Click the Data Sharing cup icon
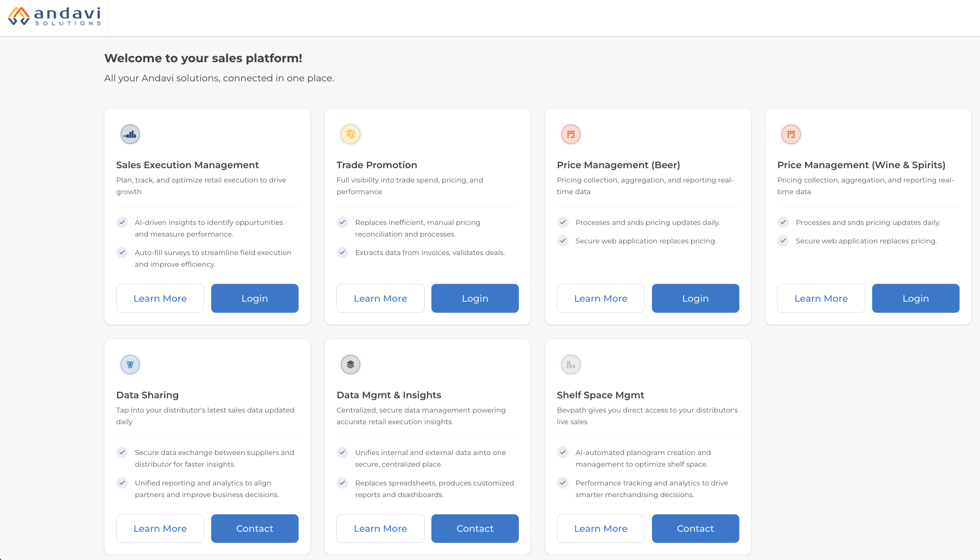Image resolution: width=980 pixels, height=560 pixels. tap(130, 364)
